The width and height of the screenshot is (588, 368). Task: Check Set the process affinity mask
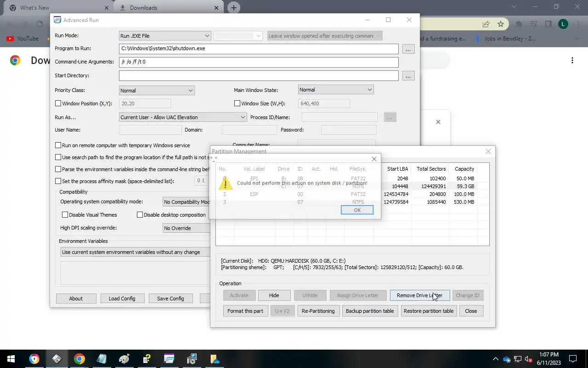tap(58, 181)
